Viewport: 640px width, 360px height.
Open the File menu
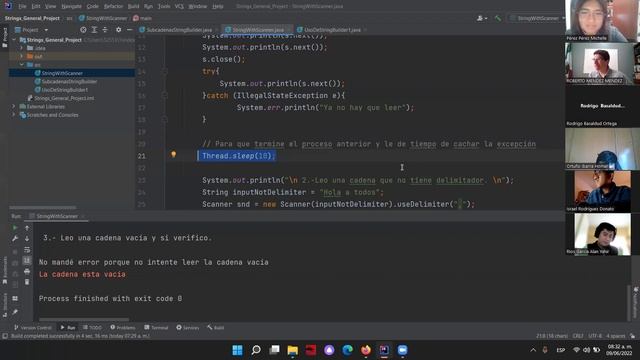click(22, 7)
